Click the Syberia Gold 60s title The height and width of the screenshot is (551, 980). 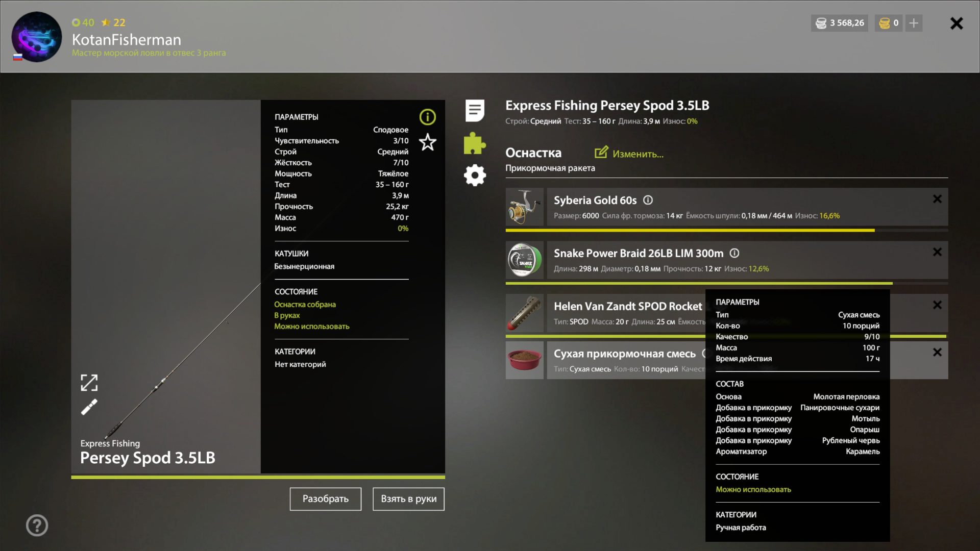tap(595, 200)
